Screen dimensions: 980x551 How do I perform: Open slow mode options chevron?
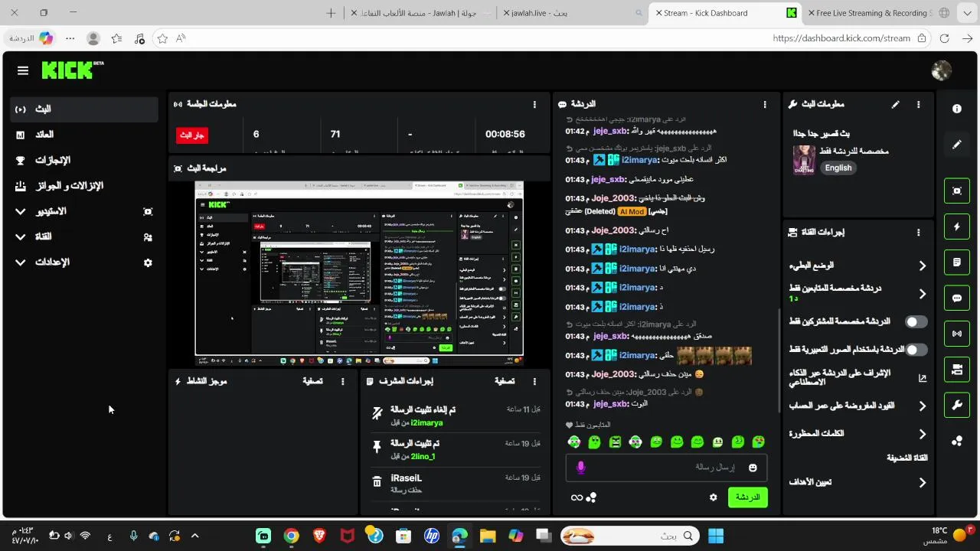[x=922, y=266]
